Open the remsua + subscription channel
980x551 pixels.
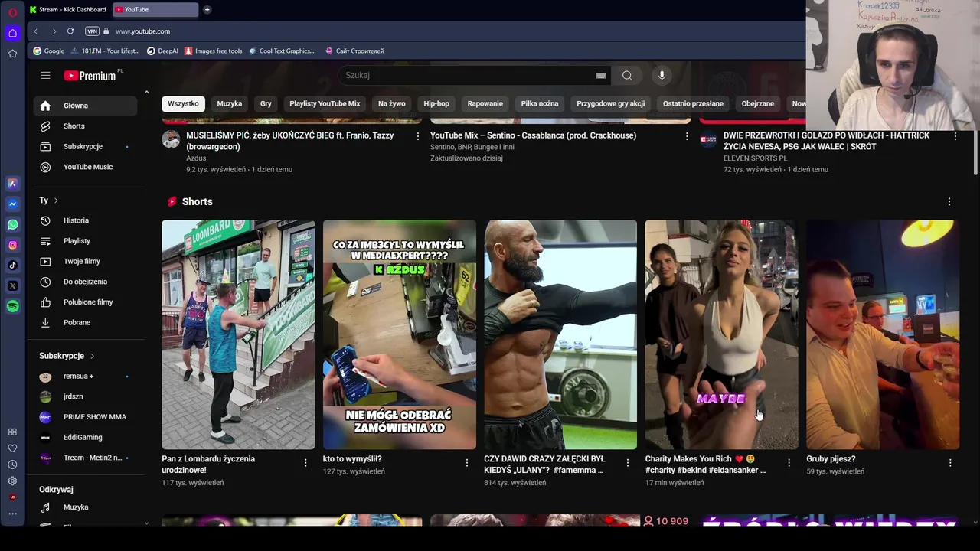(x=85, y=377)
